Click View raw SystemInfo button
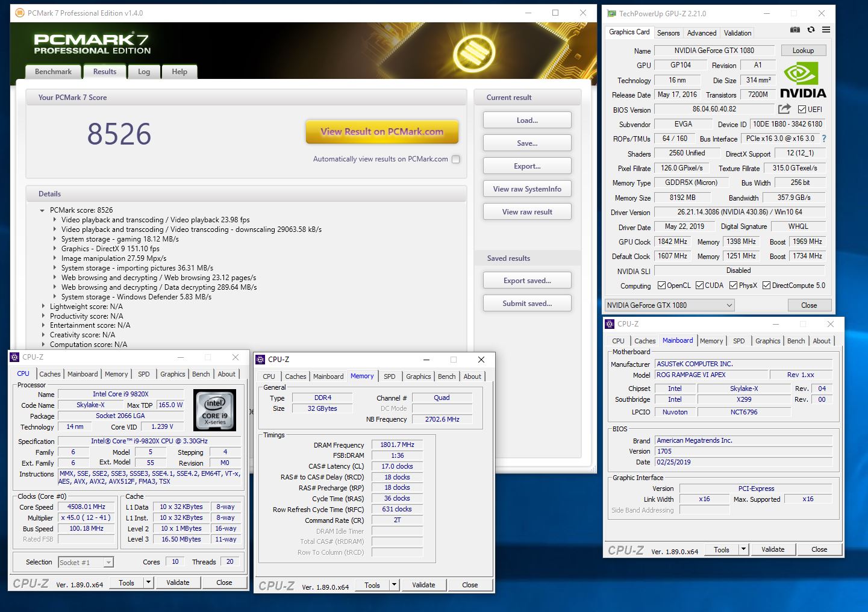868x612 pixels. (527, 189)
